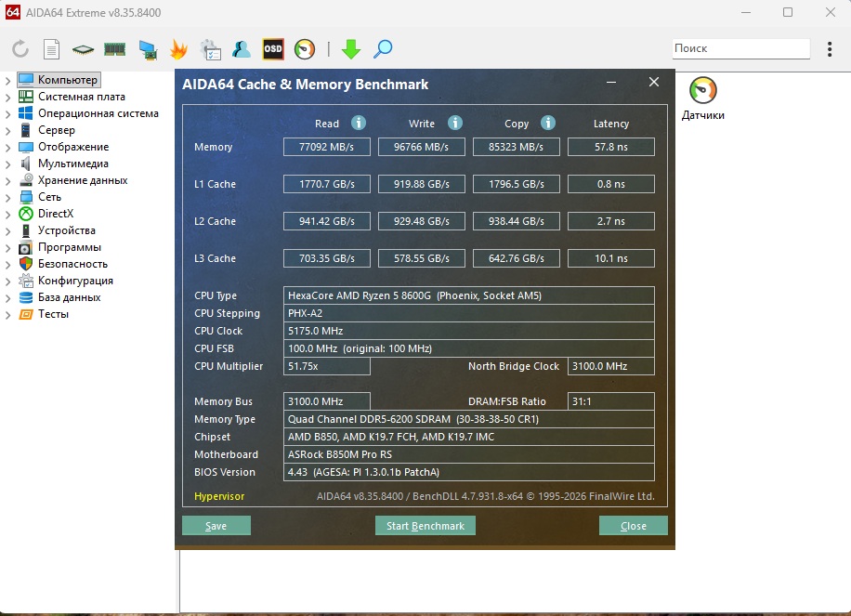Select Мультимедиа tree item
851x616 pixels.
(x=73, y=164)
